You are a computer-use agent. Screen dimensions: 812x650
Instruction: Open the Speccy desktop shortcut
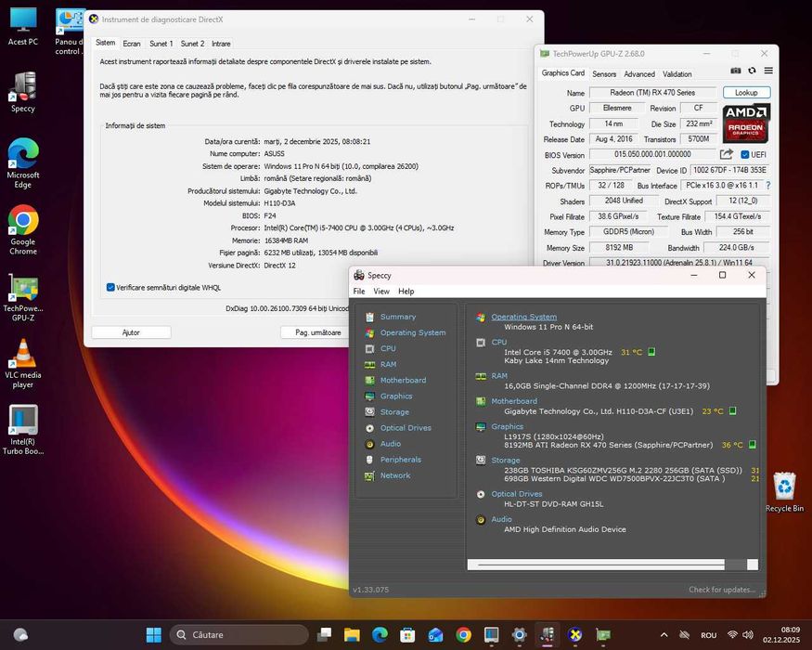23,92
